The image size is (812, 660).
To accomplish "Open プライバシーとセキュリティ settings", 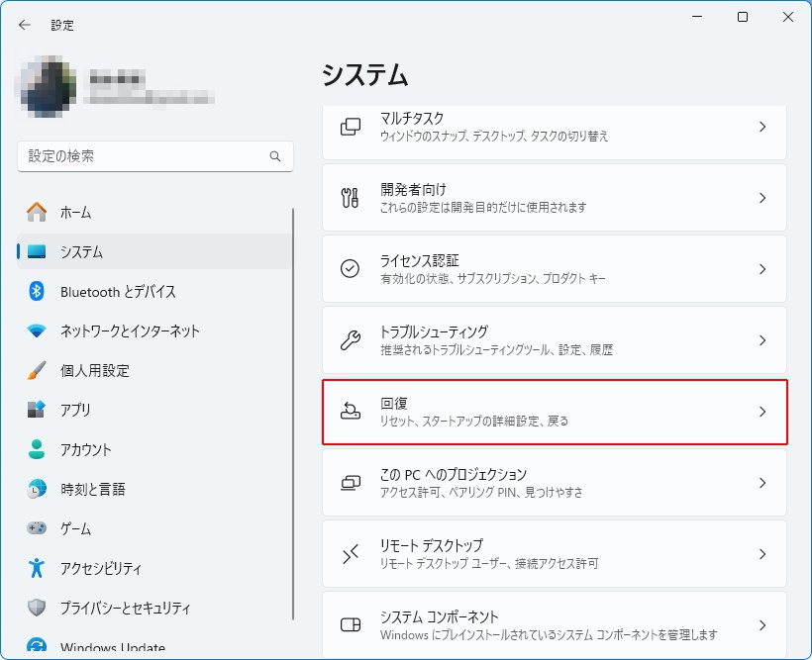I will (x=125, y=608).
